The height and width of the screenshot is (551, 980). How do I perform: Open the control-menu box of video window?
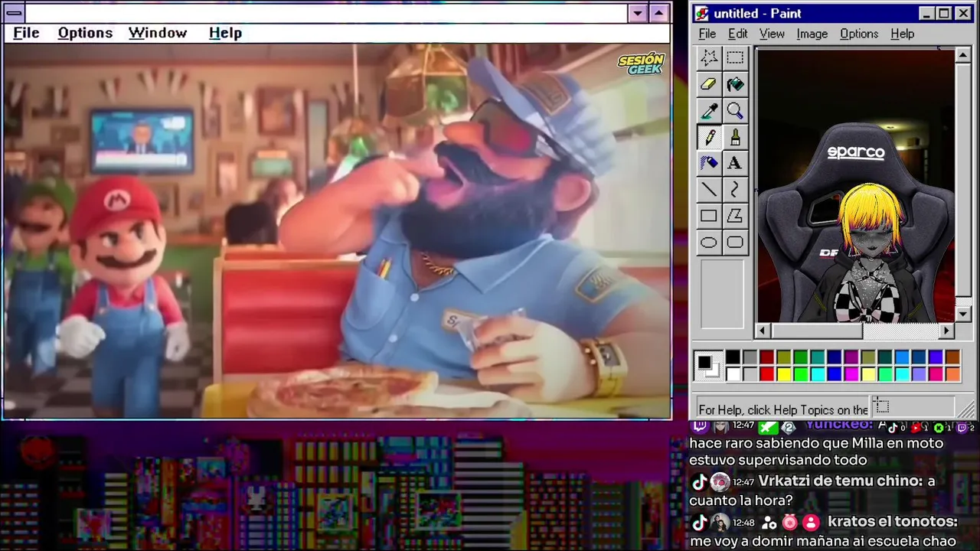point(14,13)
